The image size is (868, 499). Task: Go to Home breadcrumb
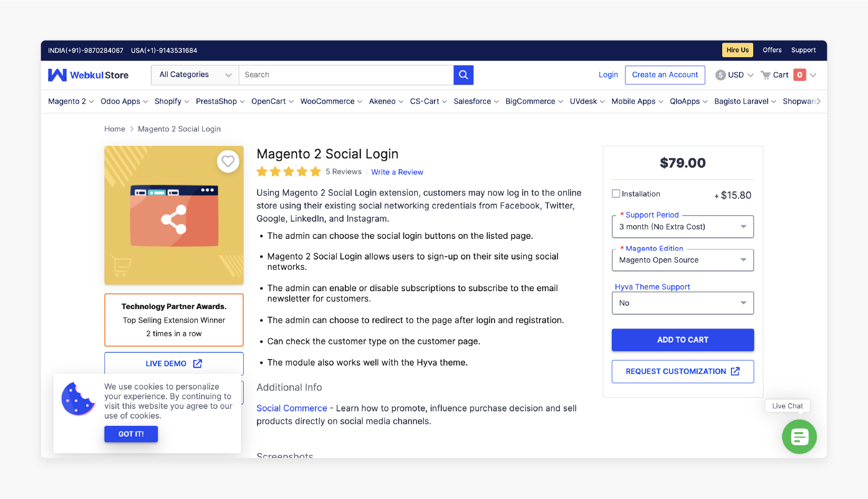tap(115, 129)
